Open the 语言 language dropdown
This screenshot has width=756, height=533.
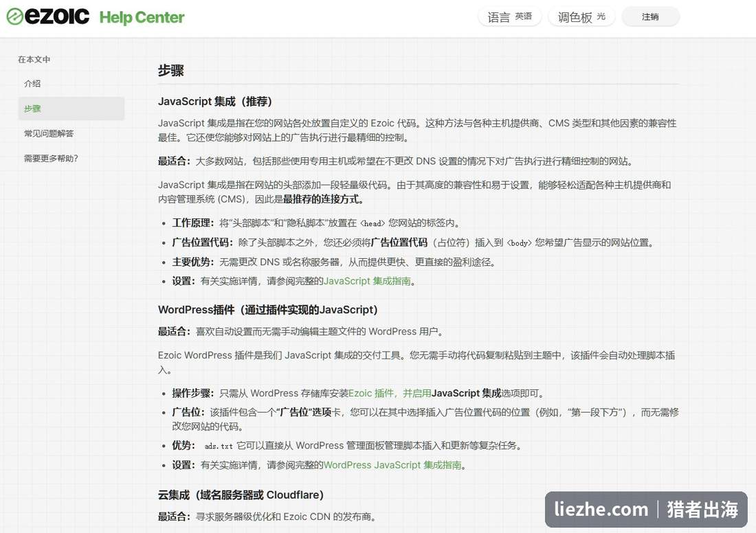pos(510,17)
